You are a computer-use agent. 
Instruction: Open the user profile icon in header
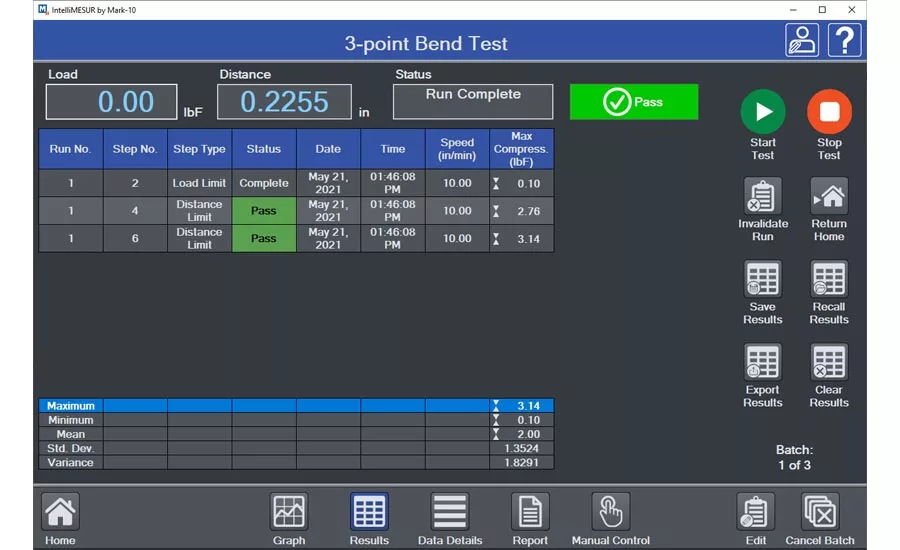[802, 40]
